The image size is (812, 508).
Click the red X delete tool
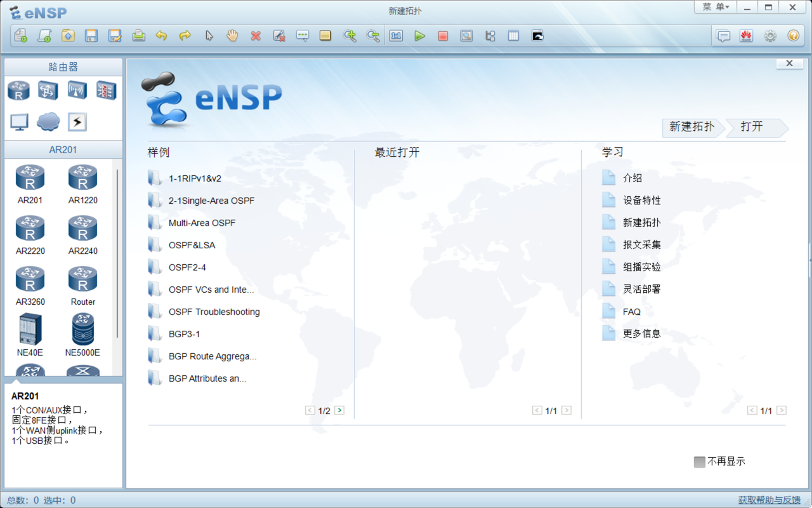point(256,36)
